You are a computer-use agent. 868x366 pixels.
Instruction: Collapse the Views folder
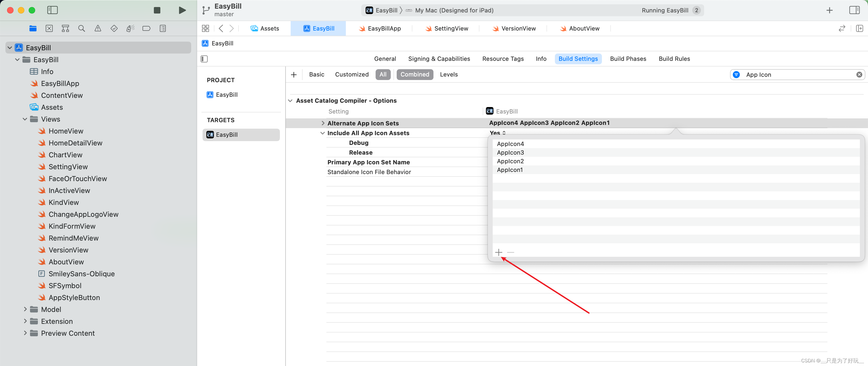[x=25, y=119]
